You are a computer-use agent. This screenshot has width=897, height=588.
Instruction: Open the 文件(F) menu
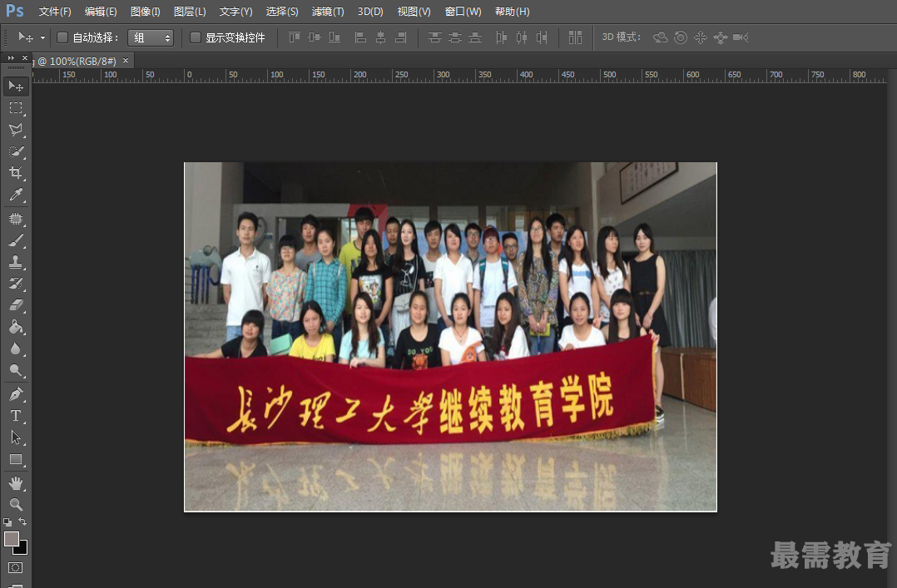[x=55, y=12]
